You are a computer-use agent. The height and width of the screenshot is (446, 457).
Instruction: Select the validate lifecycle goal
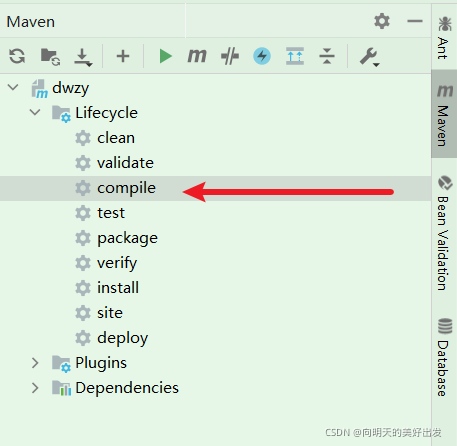125,163
